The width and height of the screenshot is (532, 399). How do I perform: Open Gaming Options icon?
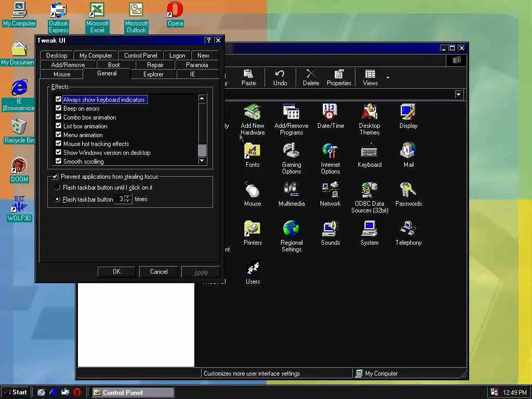(x=291, y=158)
